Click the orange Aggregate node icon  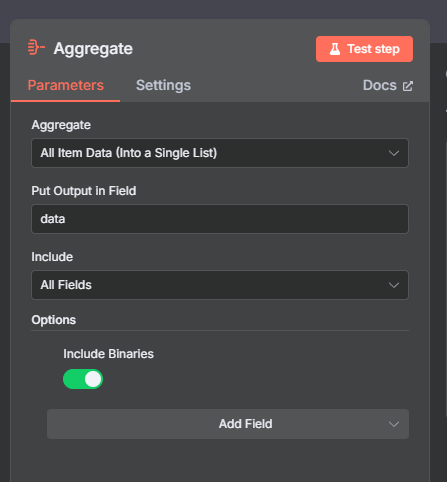pyautogui.click(x=36, y=47)
